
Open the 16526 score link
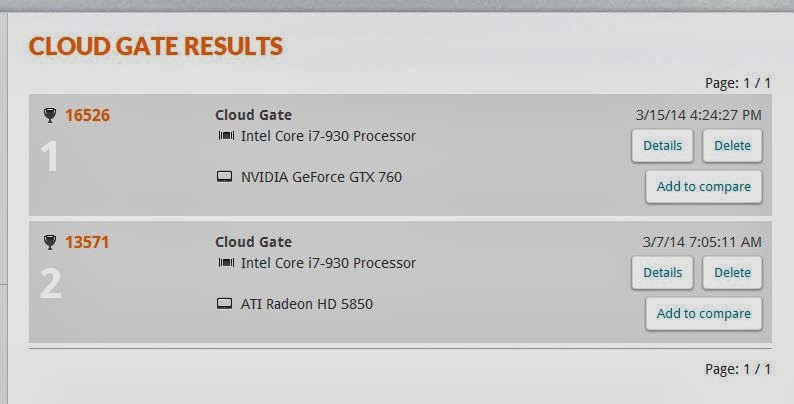(x=87, y=115)
